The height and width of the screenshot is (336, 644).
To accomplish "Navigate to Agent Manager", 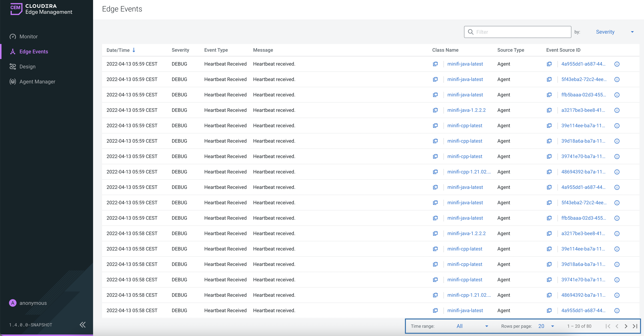I will [x=37, y=82].
